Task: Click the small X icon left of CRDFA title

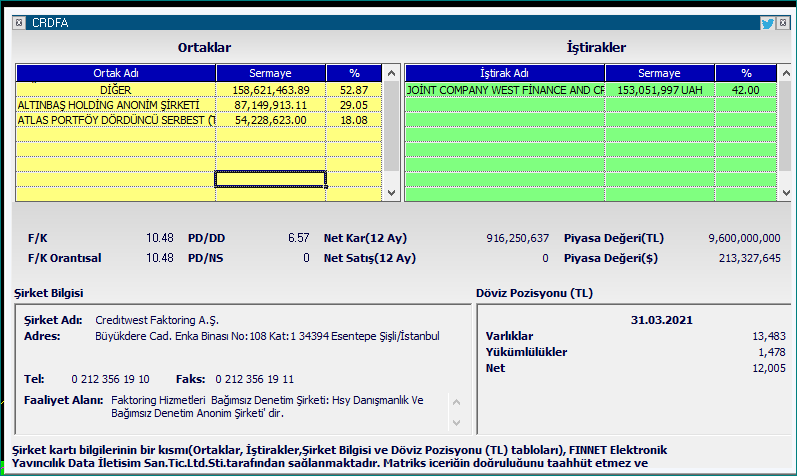Action: [19, 23]
